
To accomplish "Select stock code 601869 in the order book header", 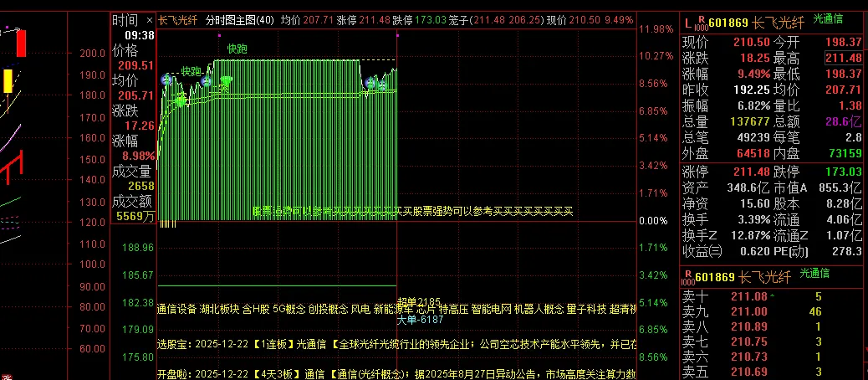I will pyautogui.click(x=715, y=277).
